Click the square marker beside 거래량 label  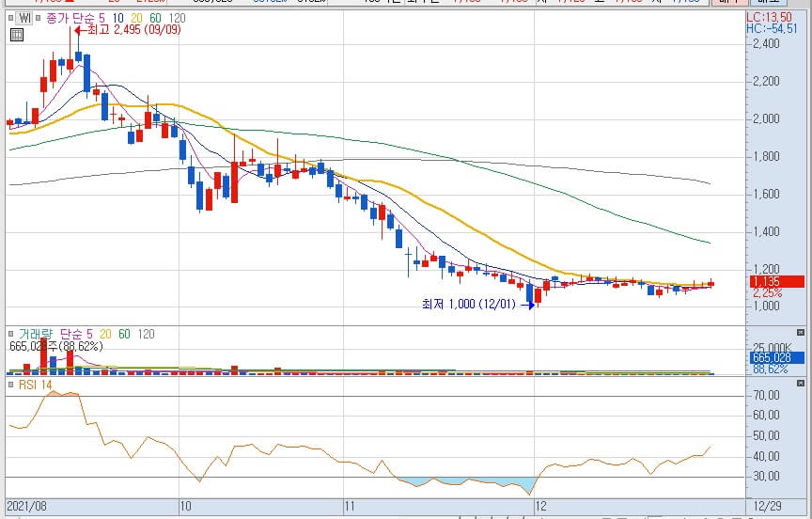point(11,334)
